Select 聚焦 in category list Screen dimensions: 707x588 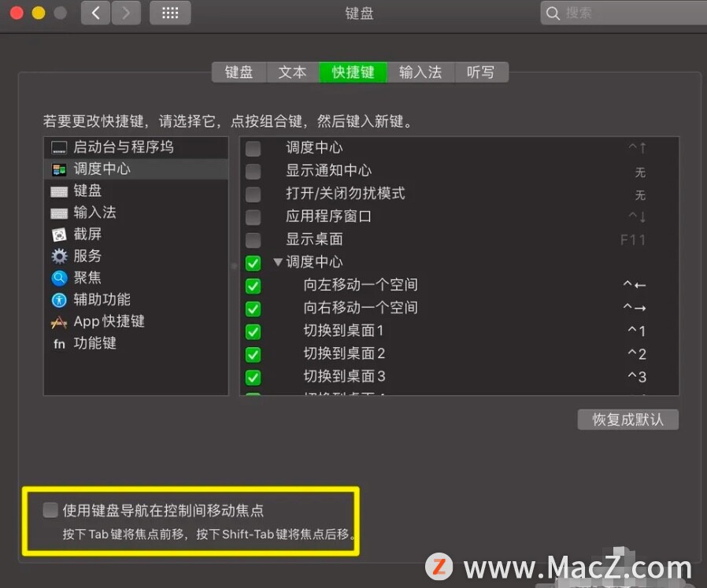136,278
